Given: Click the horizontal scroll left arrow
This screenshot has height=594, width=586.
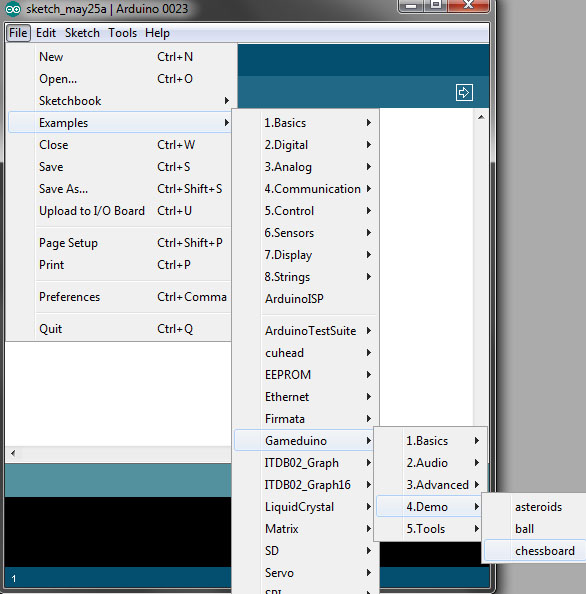Looking at the screenshot, I should tap(13, 453).
